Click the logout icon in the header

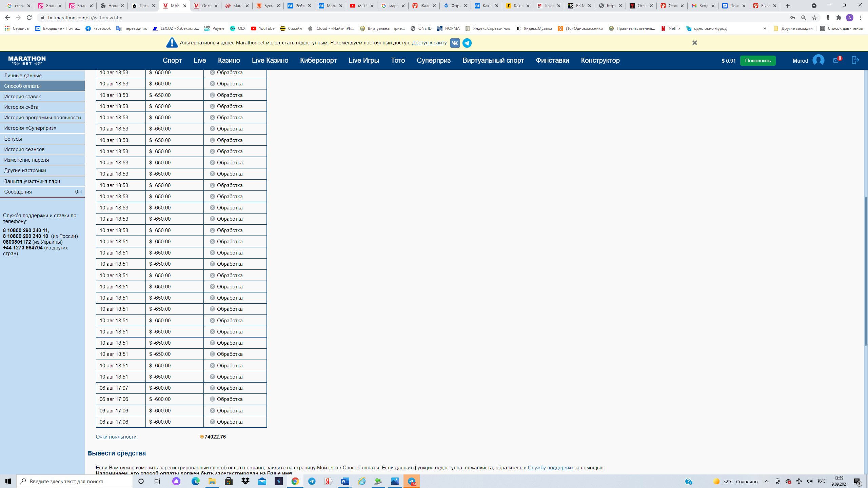pyautogui.click(x=855, y=60)
